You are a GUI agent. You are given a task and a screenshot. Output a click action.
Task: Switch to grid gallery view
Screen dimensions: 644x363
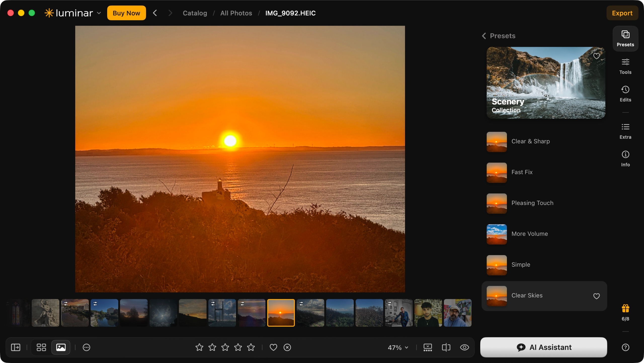41,347
